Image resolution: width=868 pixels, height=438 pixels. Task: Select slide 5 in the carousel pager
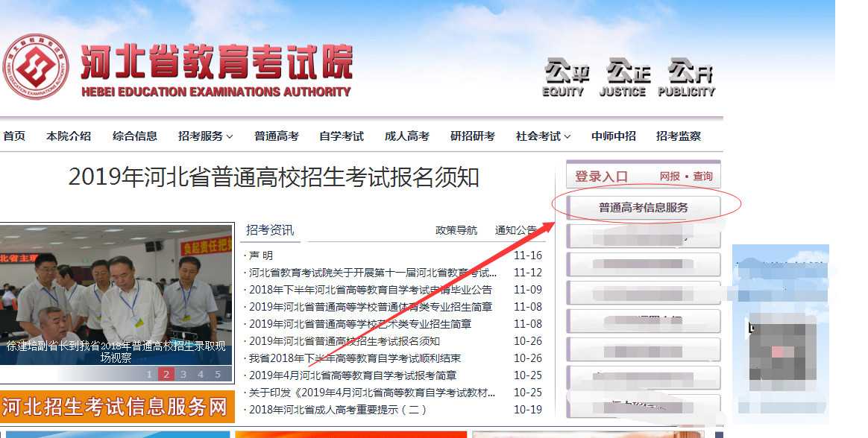coord(218,375)
